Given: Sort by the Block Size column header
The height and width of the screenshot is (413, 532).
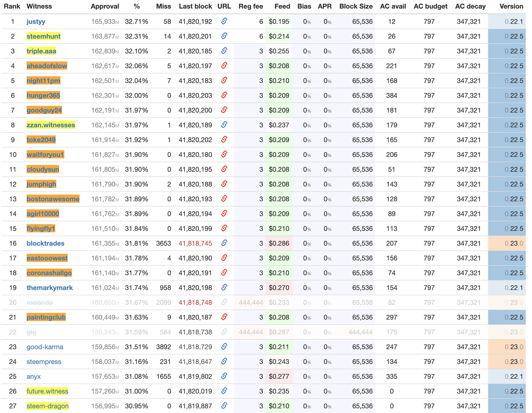Looking at the screenshot, I should [356, 6].
